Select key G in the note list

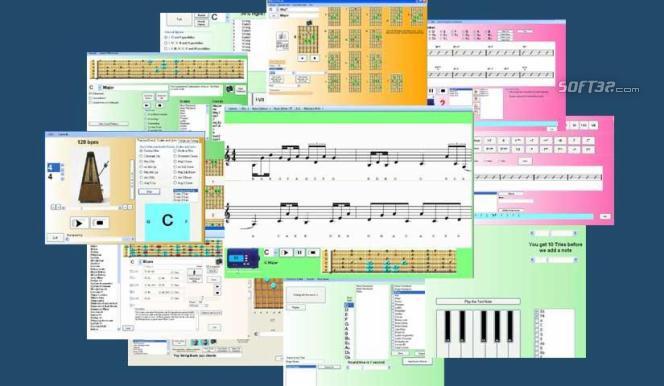347,324
